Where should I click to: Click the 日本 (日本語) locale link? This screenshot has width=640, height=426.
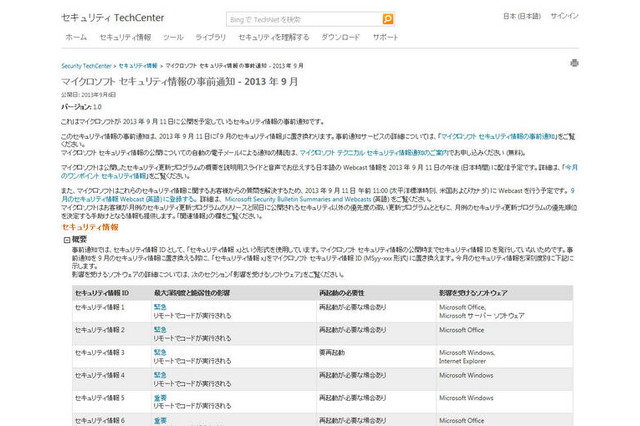coord(522,16)
